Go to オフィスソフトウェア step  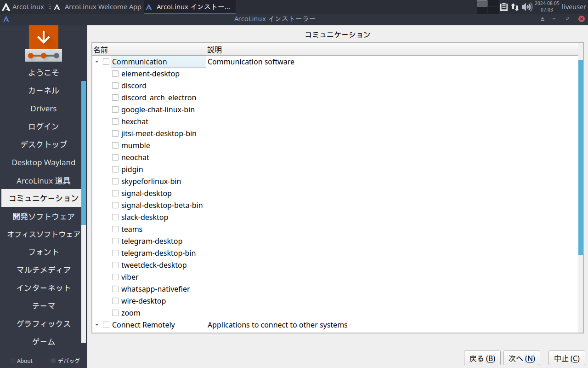[44, 234]
